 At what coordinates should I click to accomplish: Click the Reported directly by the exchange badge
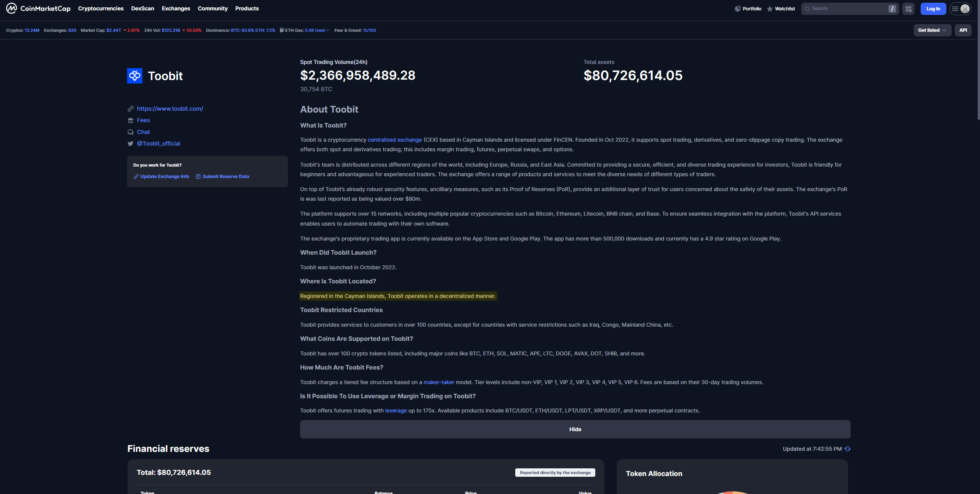coord(555,473)
